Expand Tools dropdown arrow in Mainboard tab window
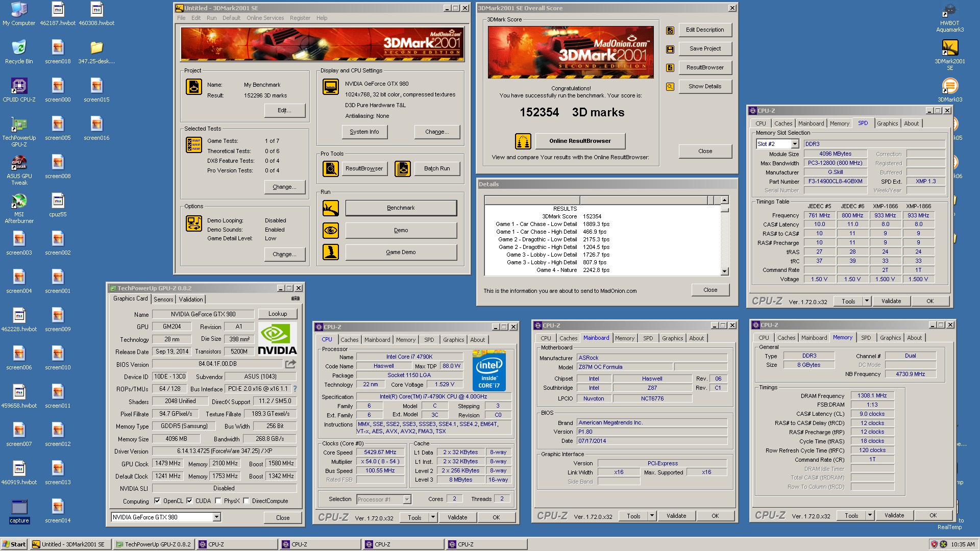This screenshot has height=551, width=980. (x=652, y=516)
